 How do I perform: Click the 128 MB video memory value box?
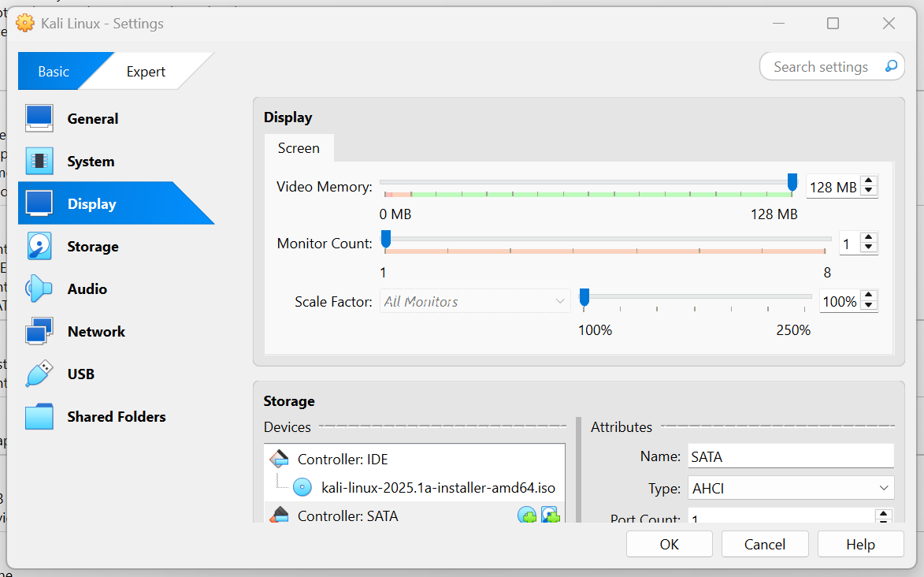coord(833,187)
